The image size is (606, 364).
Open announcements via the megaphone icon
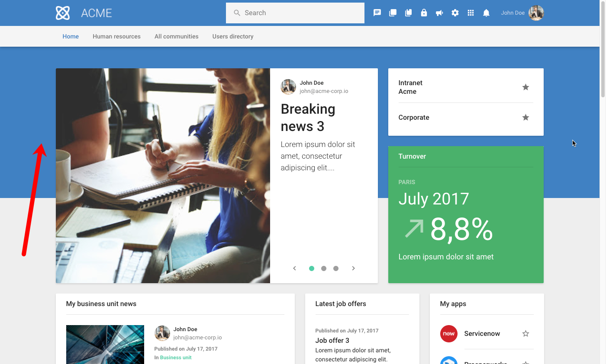(439, 13)
